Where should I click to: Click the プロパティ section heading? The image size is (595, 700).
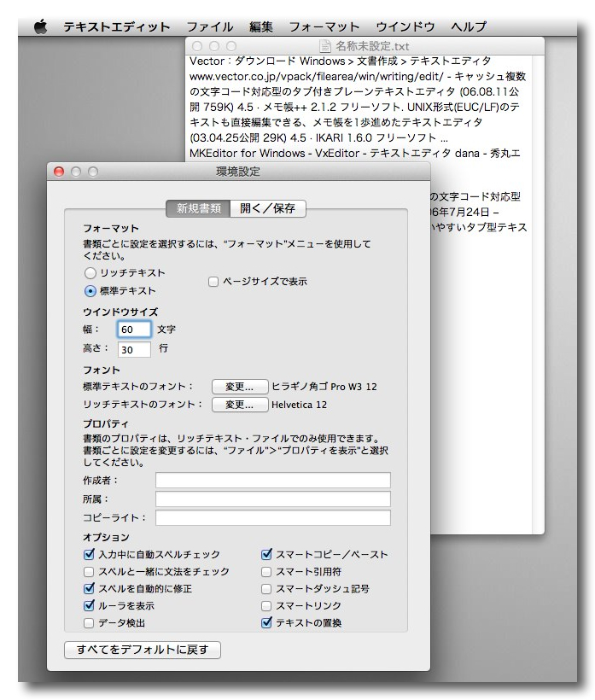tap(106, 423)
